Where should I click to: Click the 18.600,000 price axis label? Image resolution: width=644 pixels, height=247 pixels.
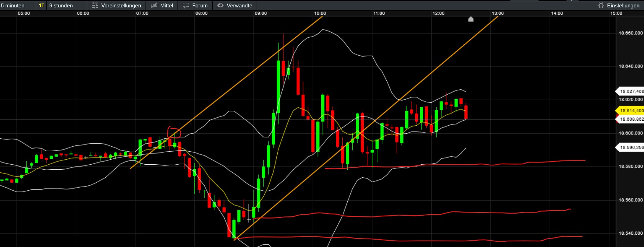tap(631, 133)
